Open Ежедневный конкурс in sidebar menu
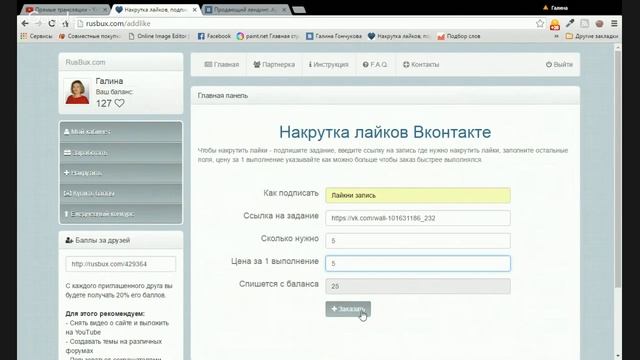This screenshot has width=640, height=360. pos(121,214)
